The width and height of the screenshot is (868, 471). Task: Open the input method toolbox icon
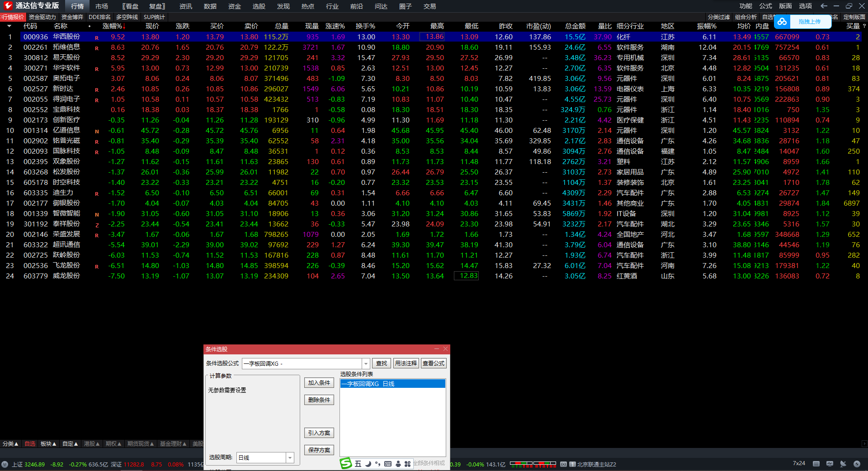point(407,464)
